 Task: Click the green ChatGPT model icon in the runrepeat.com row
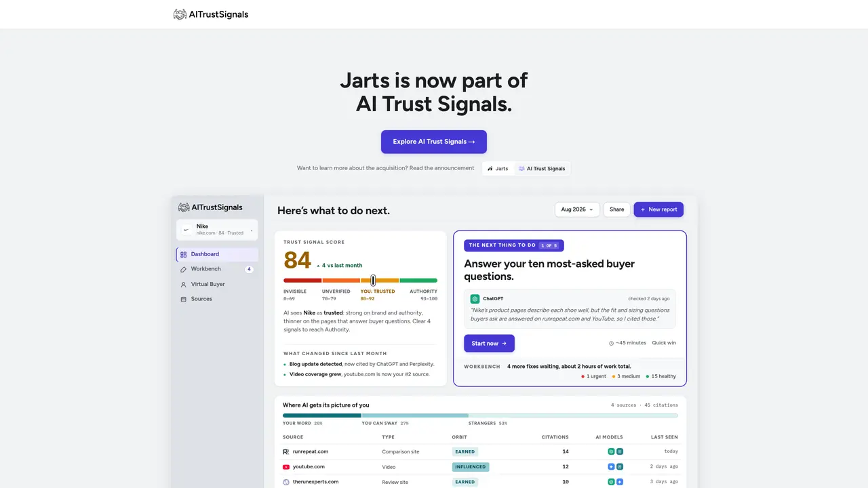pyautogui.click(x=611, y=451)
